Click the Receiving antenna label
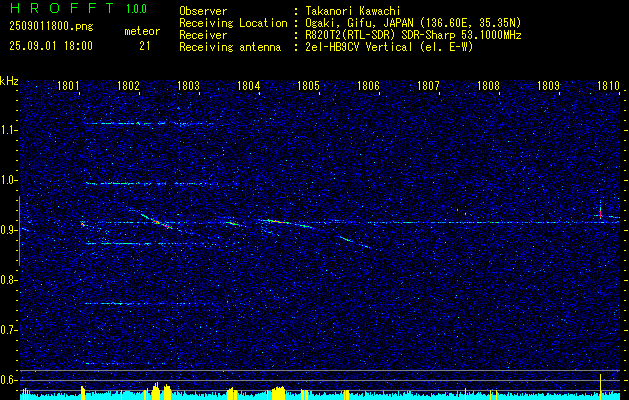 click(x=230, y=47)
